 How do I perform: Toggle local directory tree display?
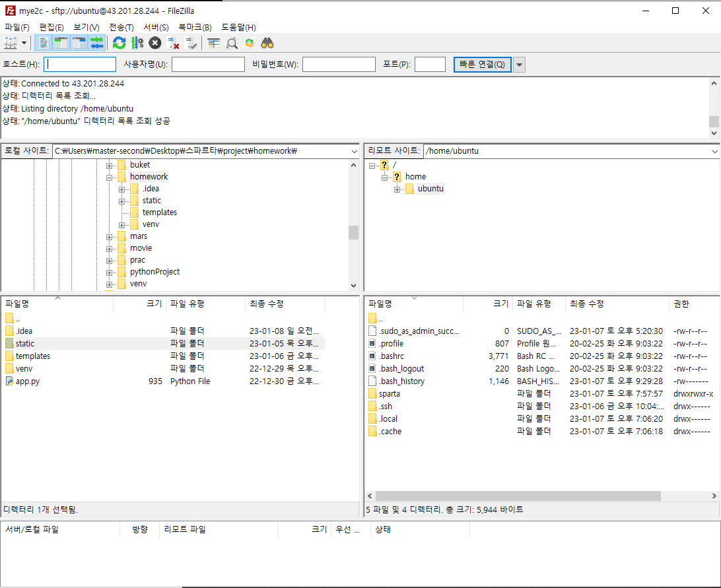pyautogui.click(x=61, y=43)
